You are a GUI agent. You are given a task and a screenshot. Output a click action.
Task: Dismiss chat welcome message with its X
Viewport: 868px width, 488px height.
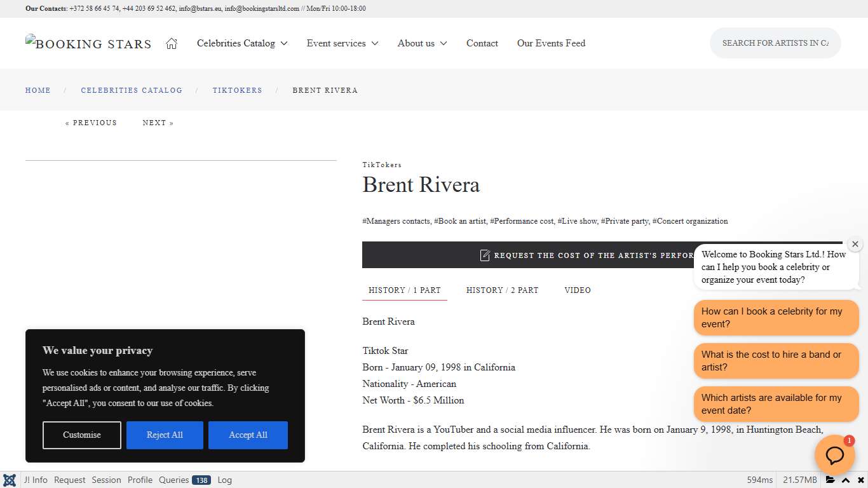855,243
